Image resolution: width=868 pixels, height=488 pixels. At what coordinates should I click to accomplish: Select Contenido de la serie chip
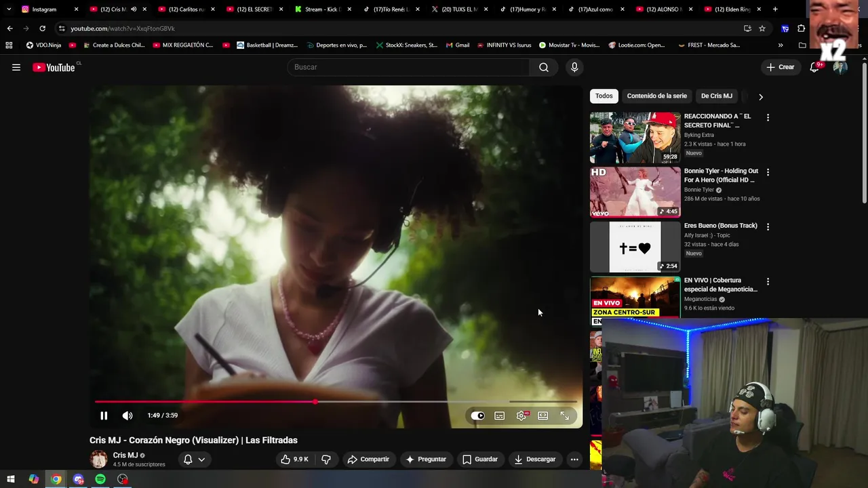pos(656,96)
